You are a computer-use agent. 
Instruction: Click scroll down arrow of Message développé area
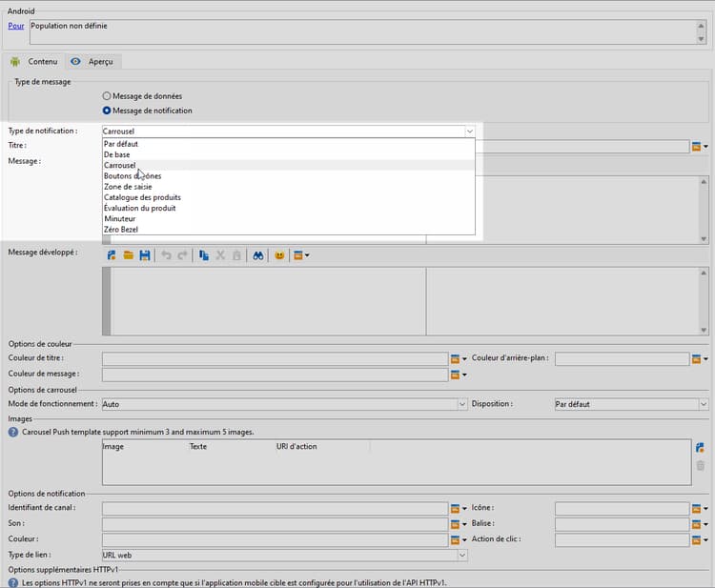coord(704,330)
